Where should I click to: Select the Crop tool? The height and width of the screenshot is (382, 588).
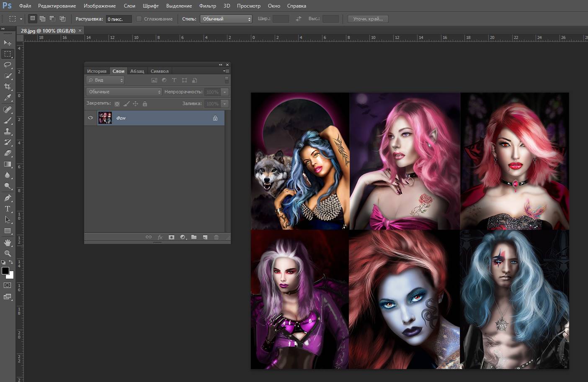coord(8,87)
